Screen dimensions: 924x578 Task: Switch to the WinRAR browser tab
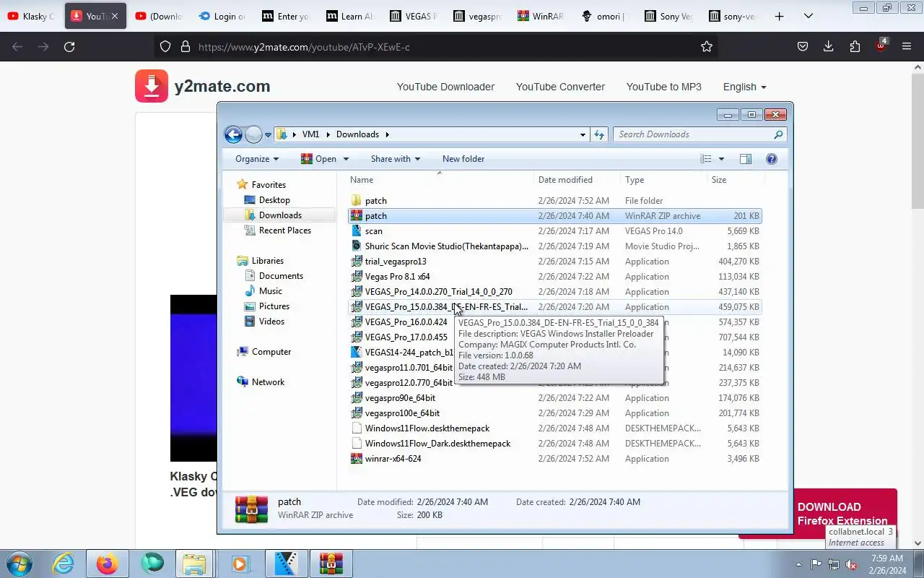pyautogui.click(x=541, y=16)
